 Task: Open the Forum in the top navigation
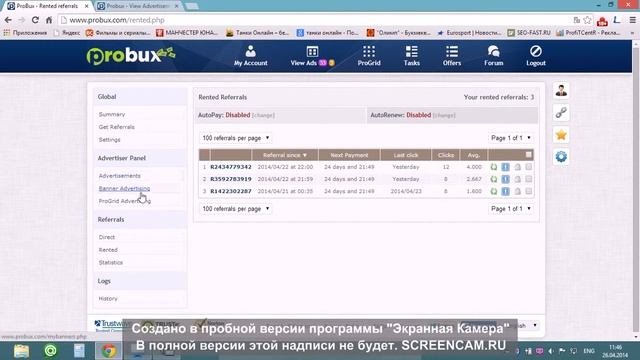click(x=493, y=56)
